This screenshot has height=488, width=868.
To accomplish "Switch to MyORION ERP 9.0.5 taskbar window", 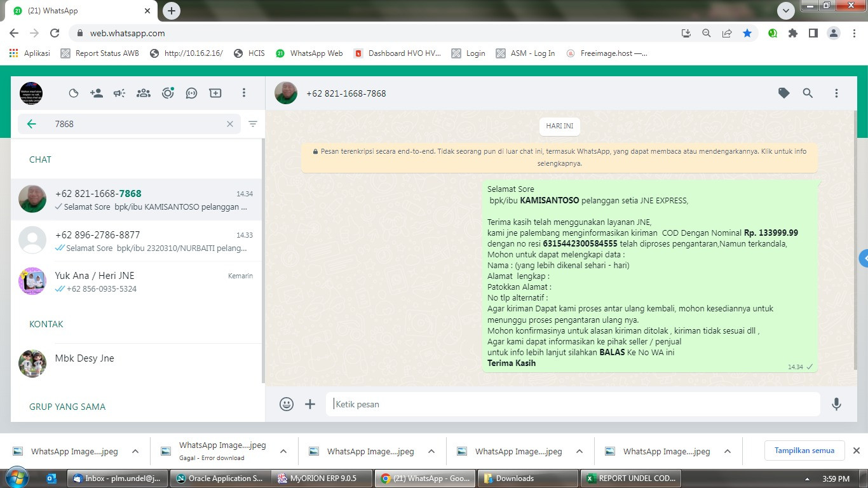I will coord(321,478).
